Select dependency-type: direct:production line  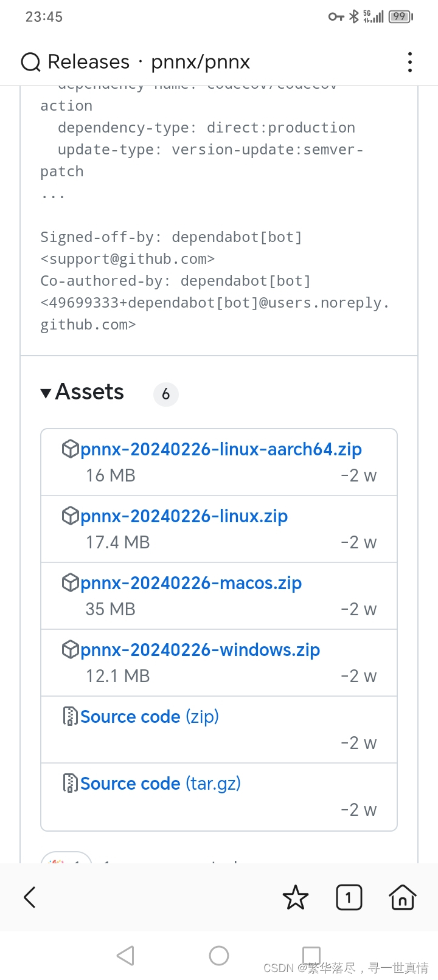pos(206,128)
